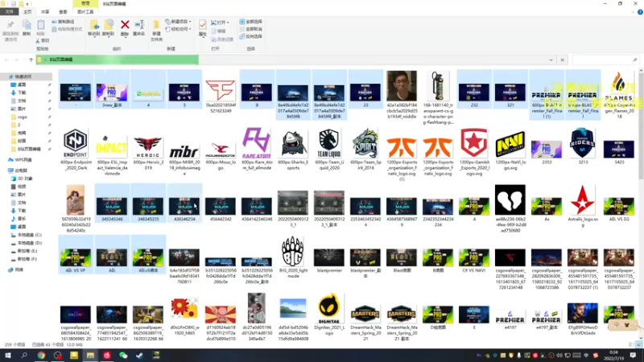Click the search box in Explorer
The image size is (644, 362).
click(605, 60)
